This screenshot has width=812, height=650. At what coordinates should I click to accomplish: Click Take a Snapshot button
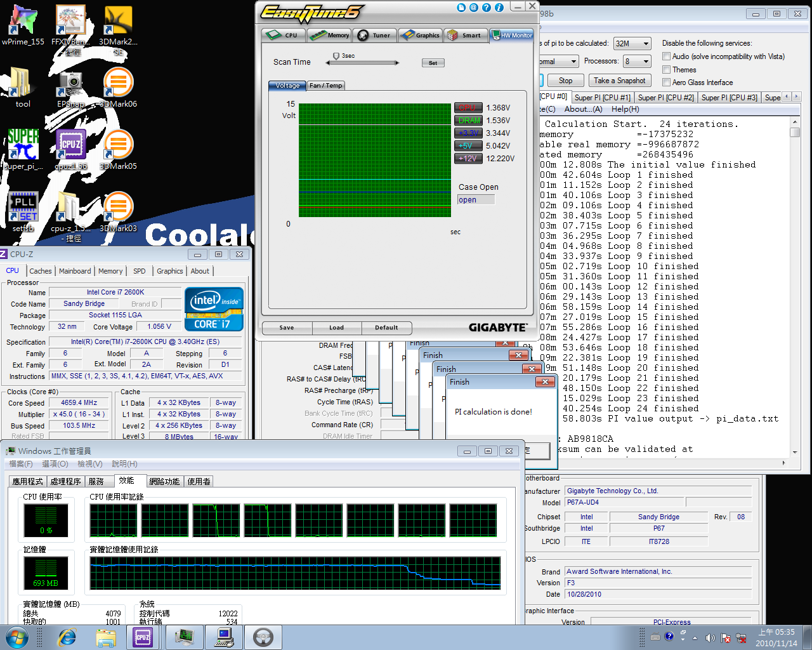620,81
